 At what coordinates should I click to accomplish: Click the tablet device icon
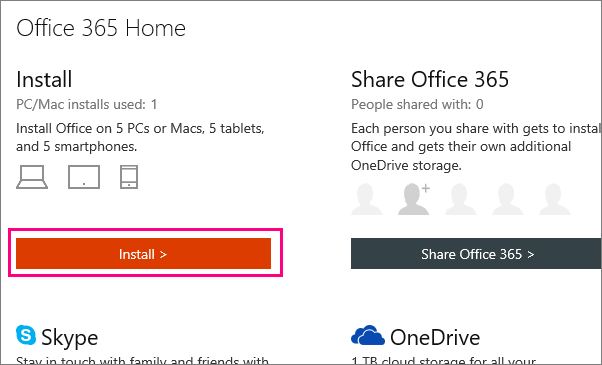pos(84,177)
